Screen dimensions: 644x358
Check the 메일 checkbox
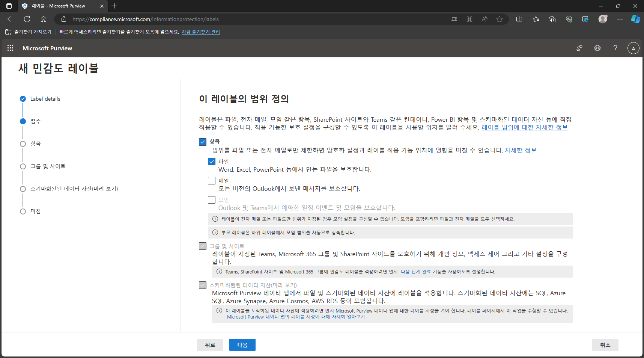(x=212, y=181)
